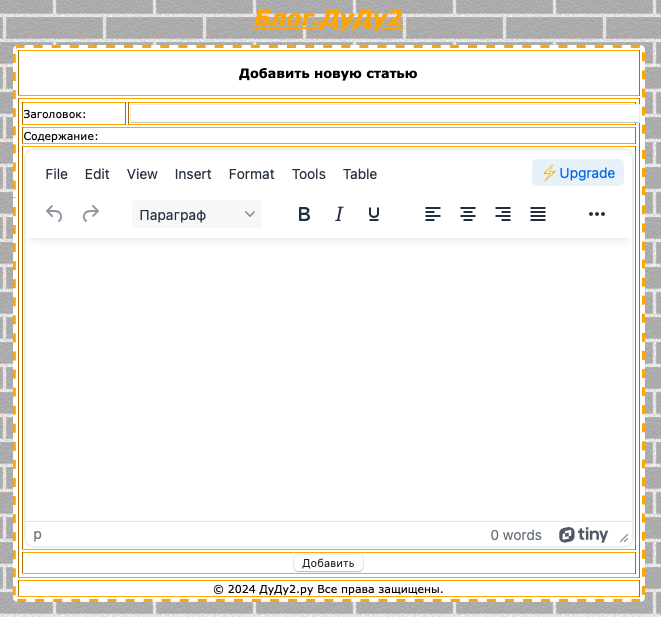Open the Параграф block format dropdown

pyautogui.click(x=197, y=214)
